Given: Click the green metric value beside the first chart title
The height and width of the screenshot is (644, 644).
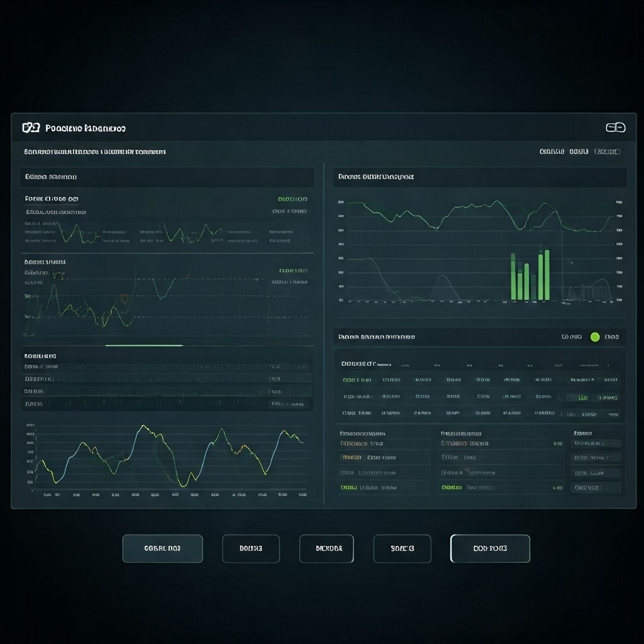Looking at the screenshot, I should [293, 199].
